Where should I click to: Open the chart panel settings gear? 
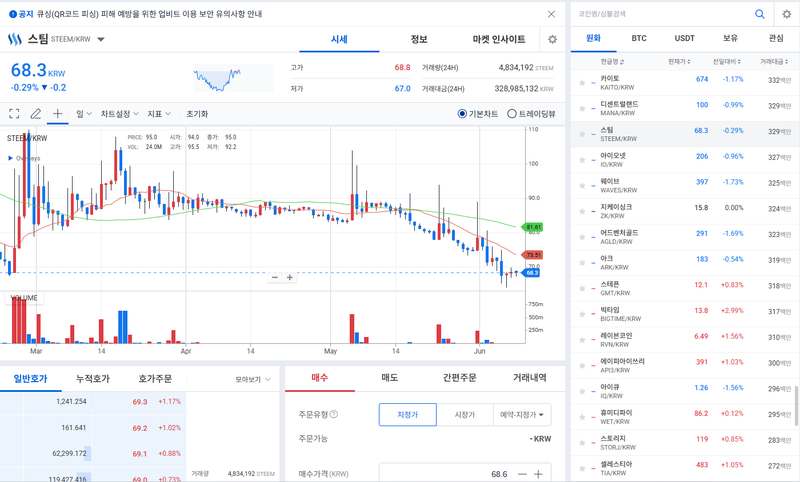click(552, 39)
